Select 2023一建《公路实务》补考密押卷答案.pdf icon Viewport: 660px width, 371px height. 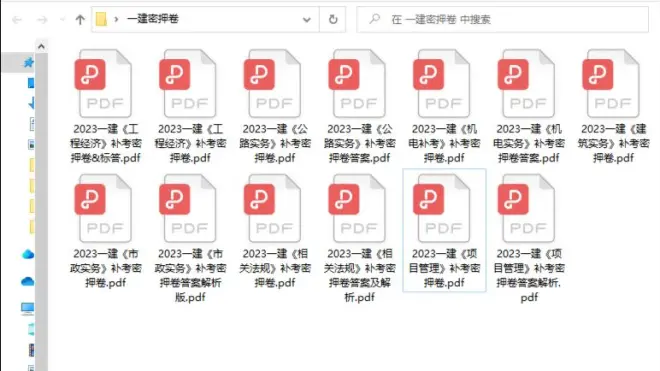coord(358,83)
